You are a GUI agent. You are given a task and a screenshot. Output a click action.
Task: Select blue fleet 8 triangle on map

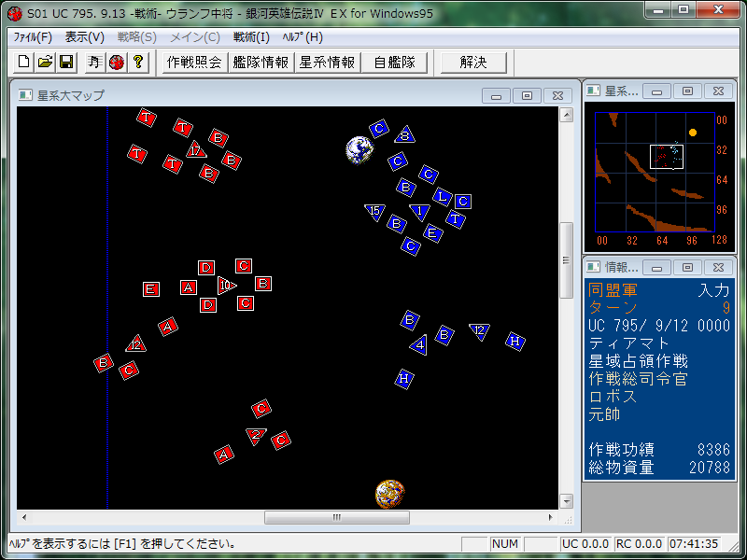pyautogui.click(x=405, y=135)
